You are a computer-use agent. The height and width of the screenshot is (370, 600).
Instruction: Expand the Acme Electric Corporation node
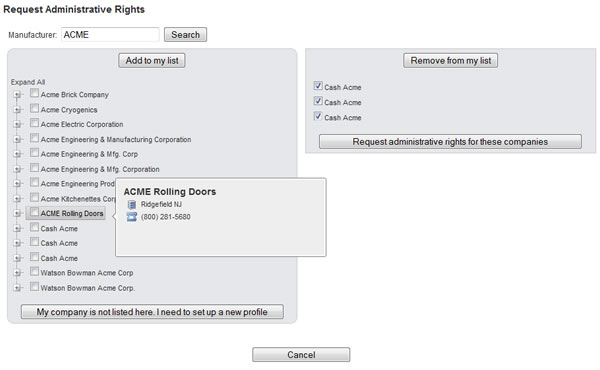click(17, 124)
